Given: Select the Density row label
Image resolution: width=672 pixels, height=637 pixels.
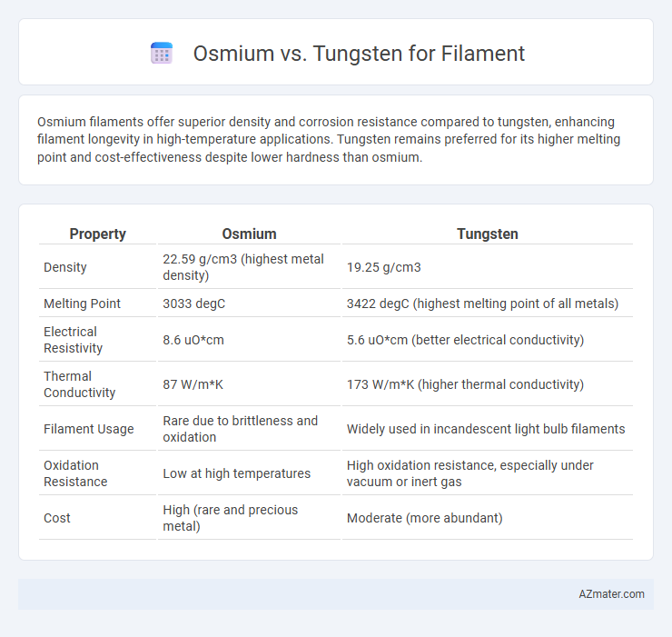Looking at the screenshot, I should 65,267.
